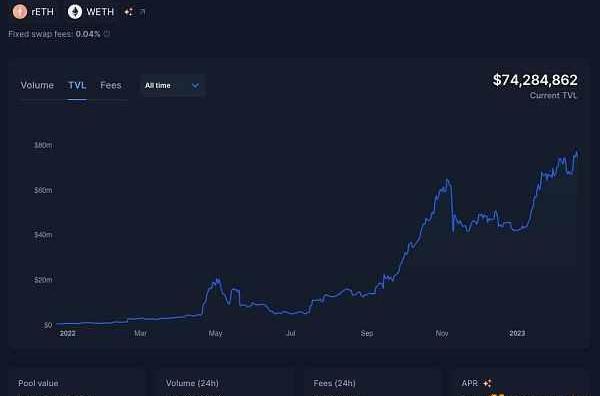Open the Fees tab
The image size is (600, 396).
pos(111,85)
